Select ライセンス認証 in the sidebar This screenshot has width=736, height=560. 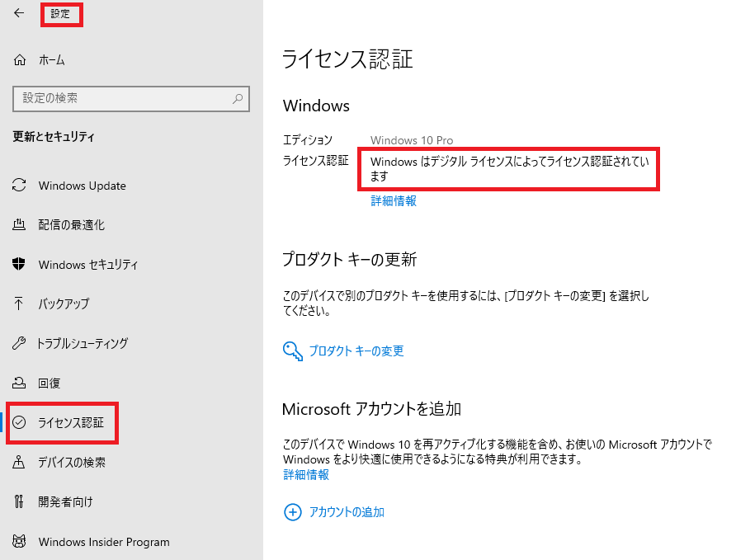click(71, 422)
